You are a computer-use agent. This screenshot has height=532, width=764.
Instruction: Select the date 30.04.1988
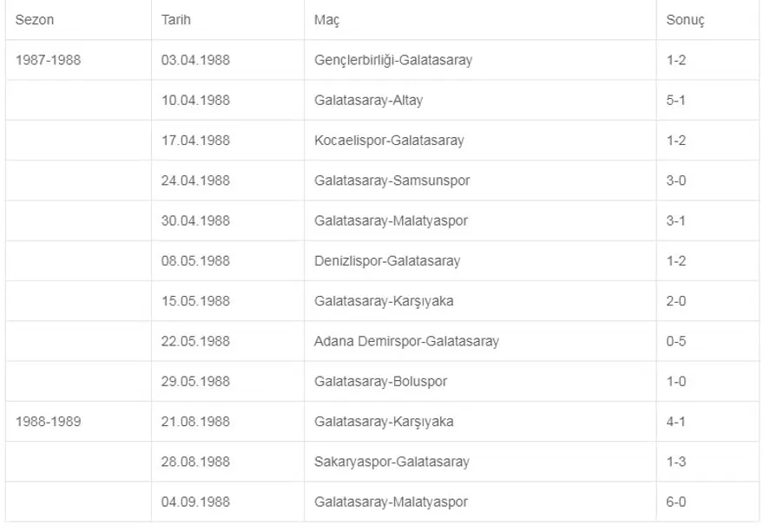195,220
